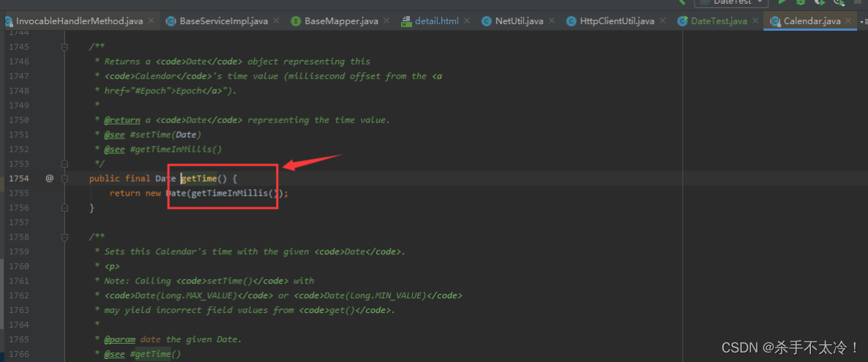Toggle the fold marker at line 1753
Screen dimensions: 868x362
tap(64, 164)
